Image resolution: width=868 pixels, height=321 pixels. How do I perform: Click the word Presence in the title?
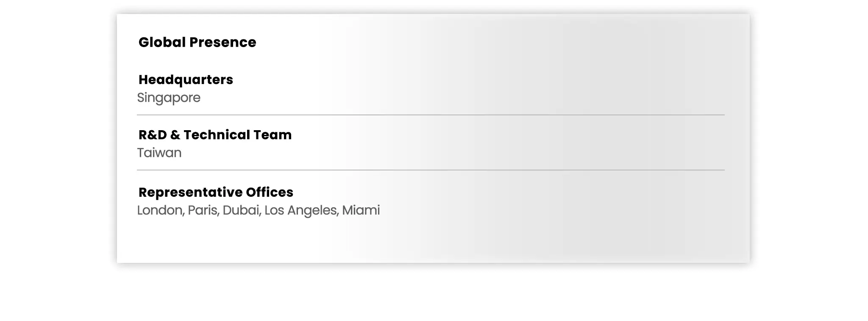223,42
